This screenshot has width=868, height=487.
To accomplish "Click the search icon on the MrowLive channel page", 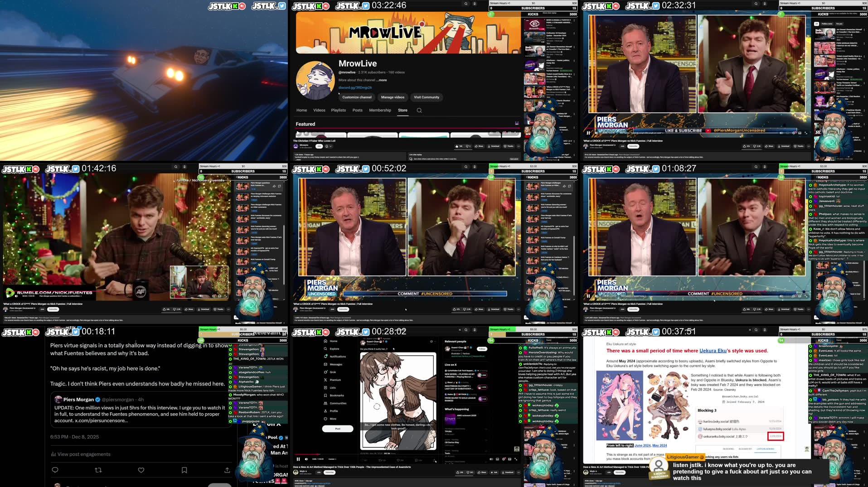I will click(x=420, y=110).
